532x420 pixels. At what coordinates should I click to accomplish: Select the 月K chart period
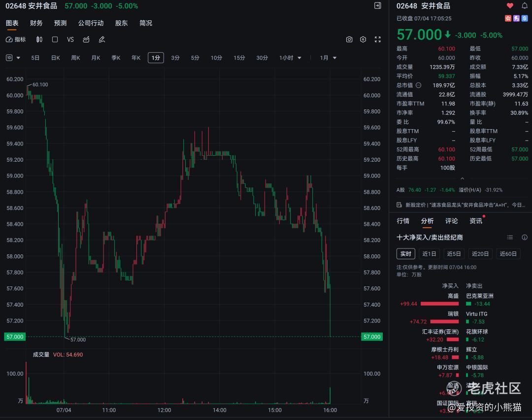pos(96,58)
